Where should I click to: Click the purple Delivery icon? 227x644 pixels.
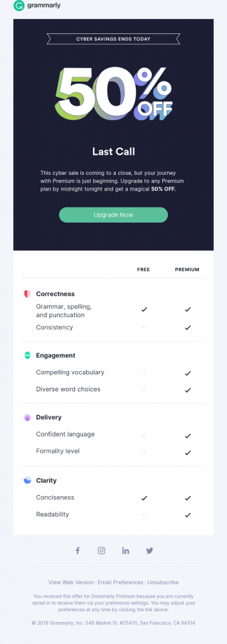(x=28, y=418)
